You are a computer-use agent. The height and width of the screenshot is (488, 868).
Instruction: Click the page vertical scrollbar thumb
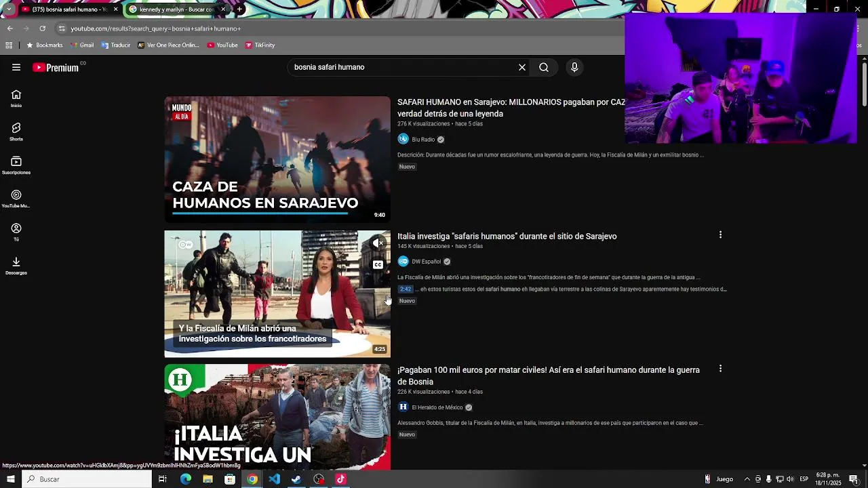(x=865, y=85)
